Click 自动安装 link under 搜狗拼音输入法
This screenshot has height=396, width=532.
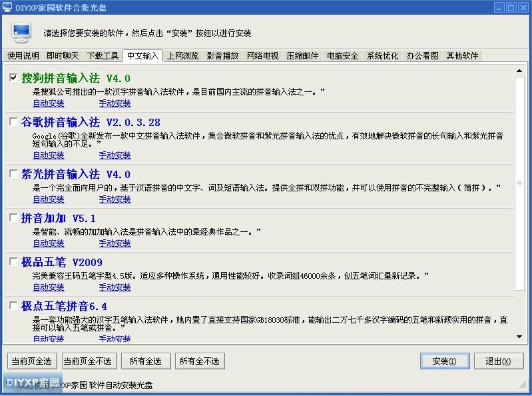click(49, 103)
